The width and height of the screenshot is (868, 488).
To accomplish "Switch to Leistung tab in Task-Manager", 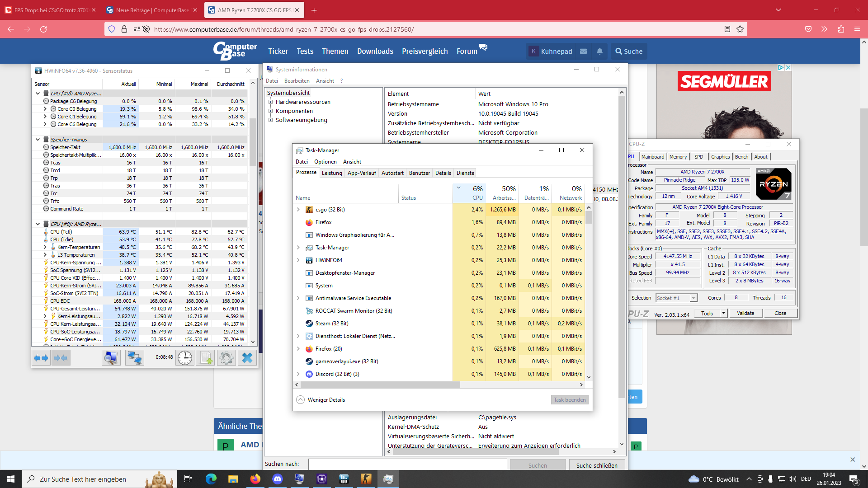I will [x=332, y=173].
